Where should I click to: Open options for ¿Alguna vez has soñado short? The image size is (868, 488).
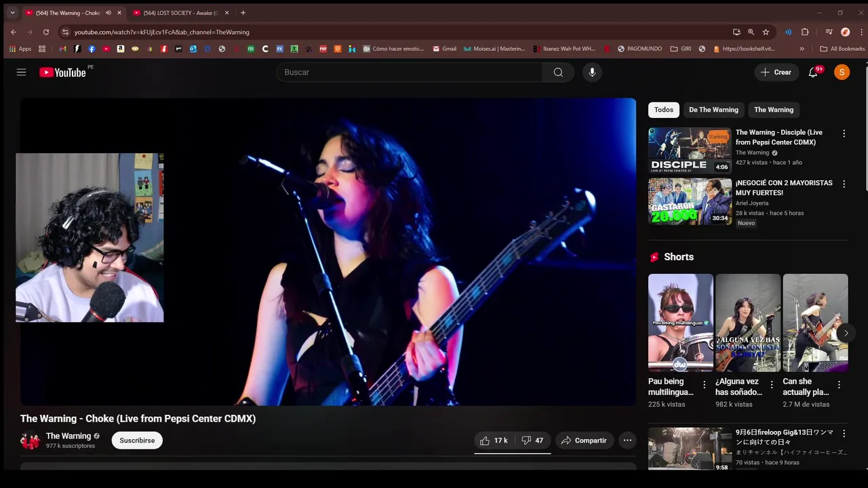point(771,384)
